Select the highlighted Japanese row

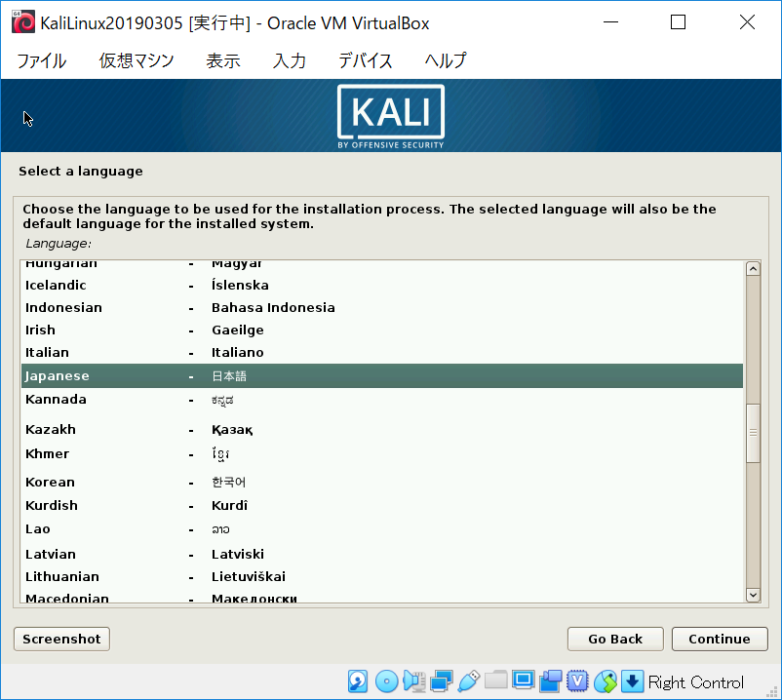click(382, 376)
